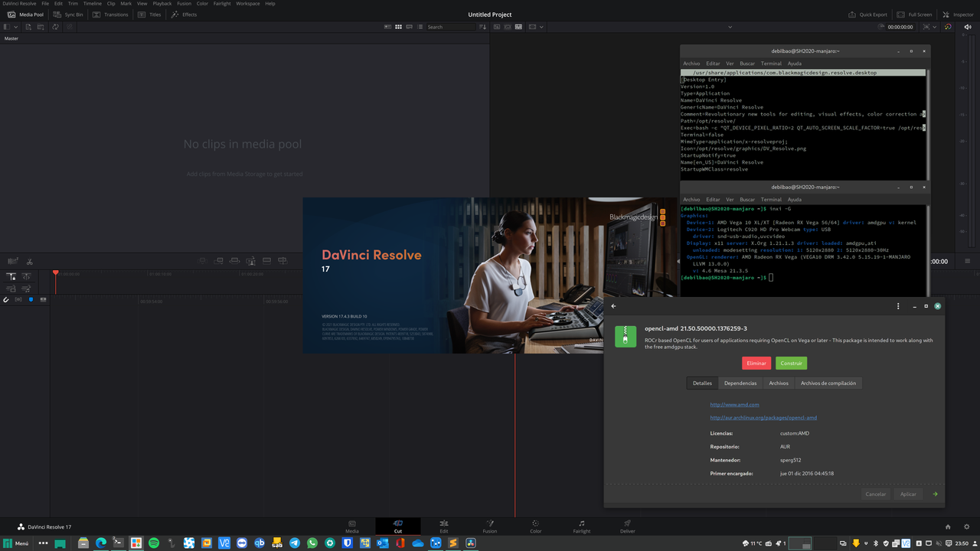Open the package manager three-dot menu

click(x=898, y=306)
